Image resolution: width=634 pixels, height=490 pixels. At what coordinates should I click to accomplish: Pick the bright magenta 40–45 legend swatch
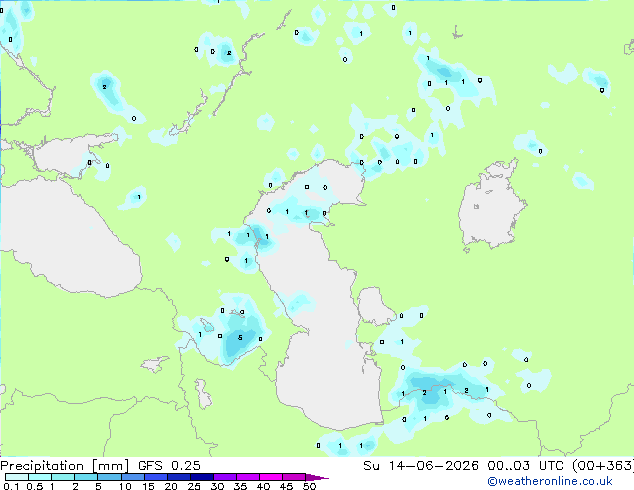point(271,477)
